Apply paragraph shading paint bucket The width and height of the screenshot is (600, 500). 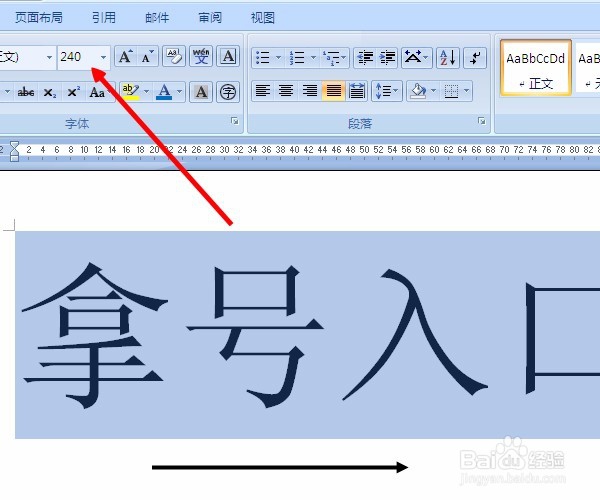coord(417,91)
